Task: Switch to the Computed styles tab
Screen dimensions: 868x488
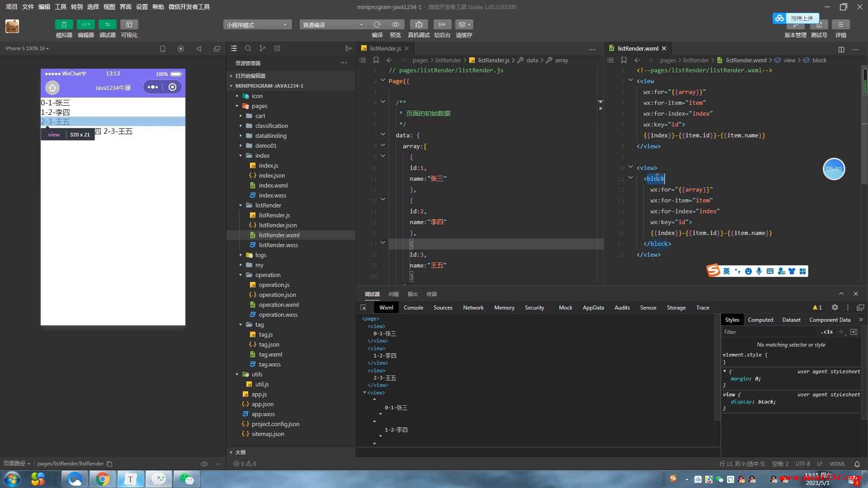Action: [760, 319]
